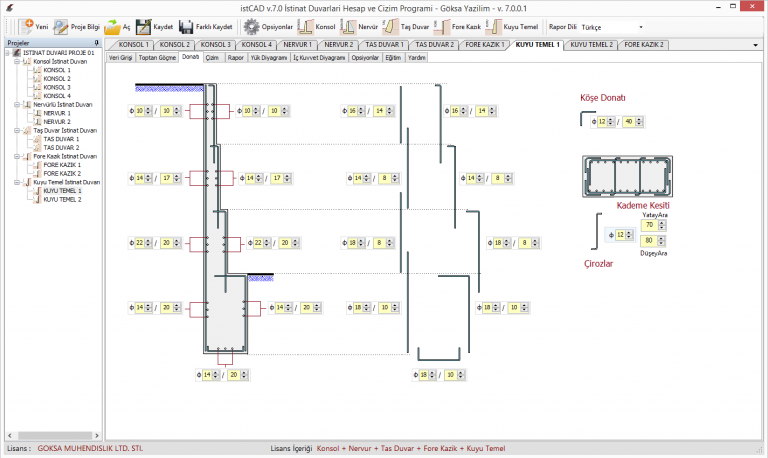Click Farklı Kaydet save-as icon

coord(186,27)
